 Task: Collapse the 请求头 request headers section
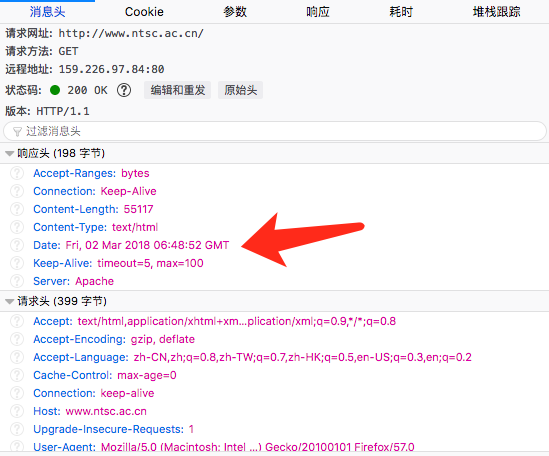coord(10,301)
